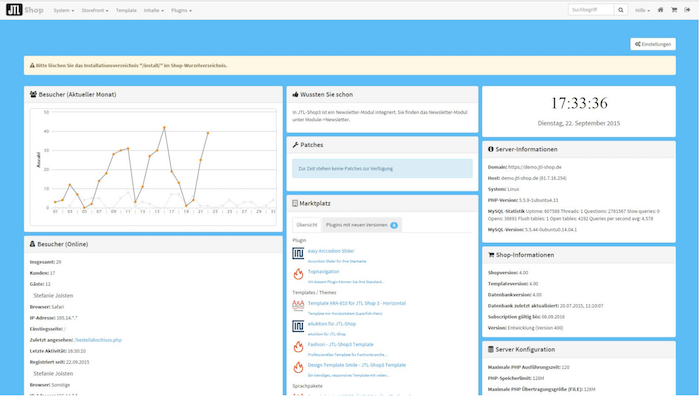Image resolution: width=700 pixels, height=396 pixels.
Task: Click the blue badge on Plugins mit neuen Versionen
Action: click(x=394, y=225)
